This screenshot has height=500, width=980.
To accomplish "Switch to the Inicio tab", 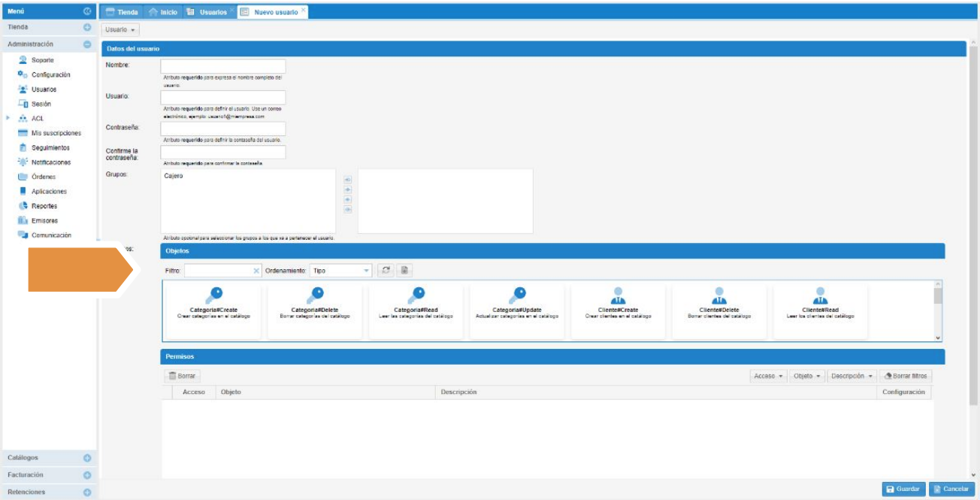I will click(x=163, y=12).
